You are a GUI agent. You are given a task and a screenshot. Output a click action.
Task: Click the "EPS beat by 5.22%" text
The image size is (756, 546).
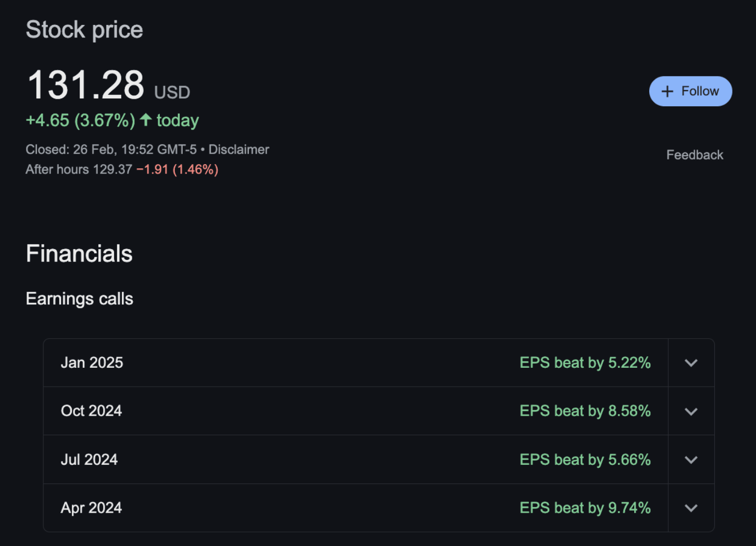(x=585, y=363)
